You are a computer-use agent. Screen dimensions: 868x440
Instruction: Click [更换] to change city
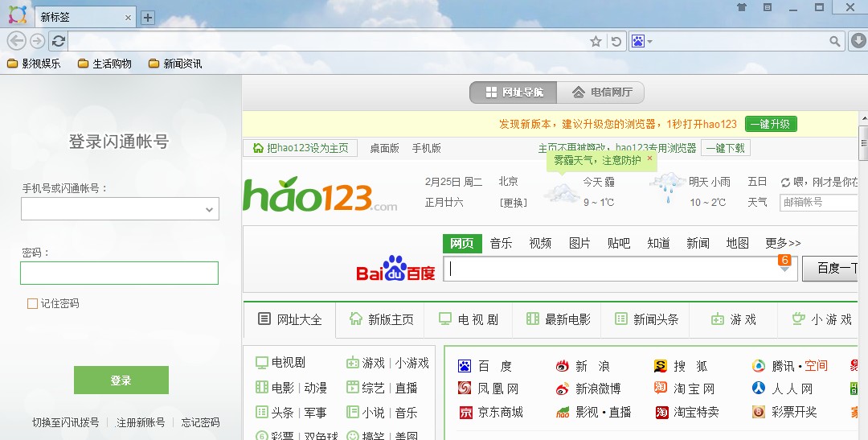coord(513,203)
